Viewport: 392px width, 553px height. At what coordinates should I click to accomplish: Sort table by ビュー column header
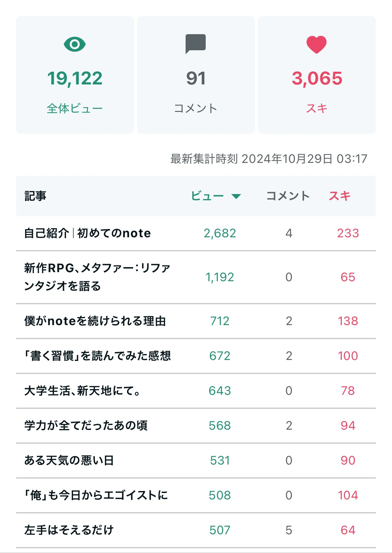(207, 196)
